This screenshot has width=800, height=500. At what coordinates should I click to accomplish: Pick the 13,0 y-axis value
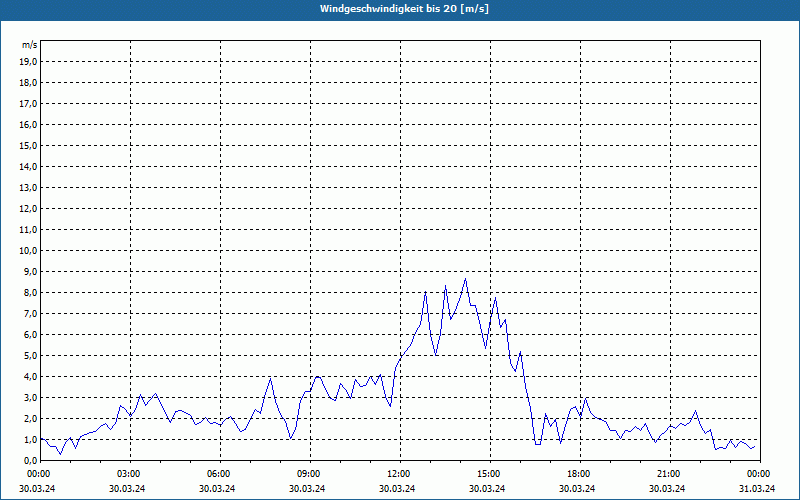click(28, 187)
